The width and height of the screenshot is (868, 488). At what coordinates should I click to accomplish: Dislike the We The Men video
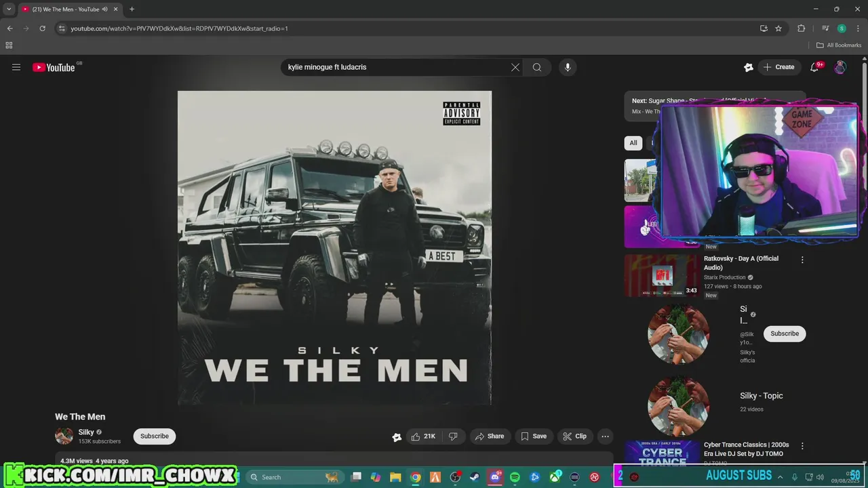point(454,436)
